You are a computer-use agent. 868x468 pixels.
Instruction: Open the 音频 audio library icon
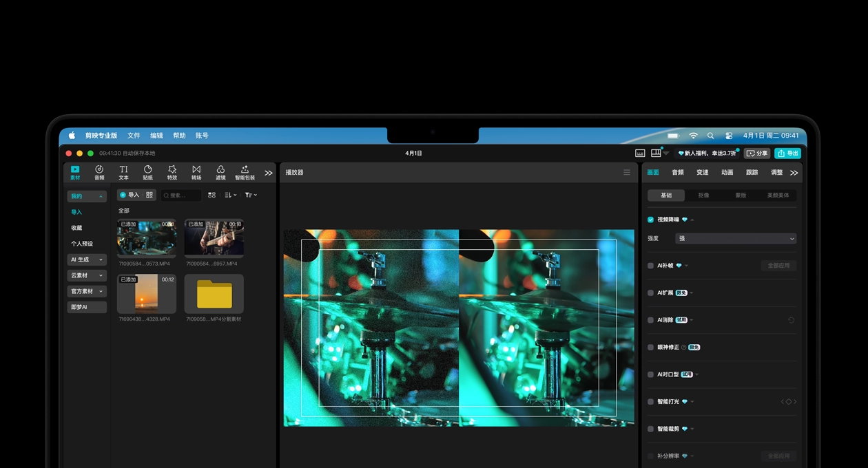point(99,172)
